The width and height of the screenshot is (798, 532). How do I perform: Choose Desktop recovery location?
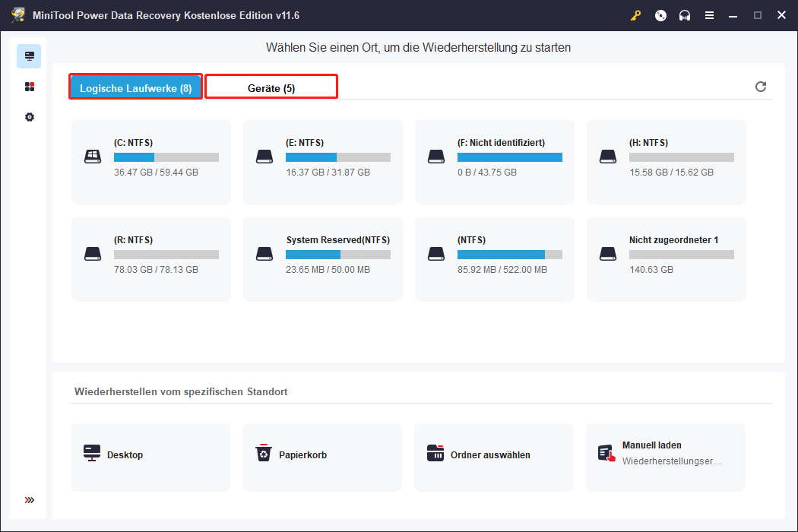coord(150,458)
